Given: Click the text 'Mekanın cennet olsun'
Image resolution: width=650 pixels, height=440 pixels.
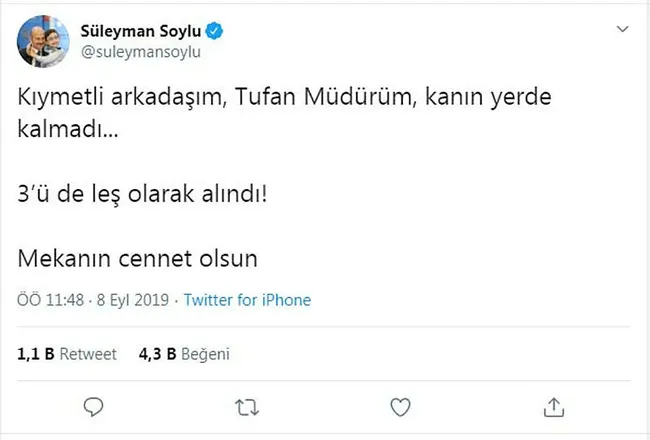Looking at the screenshot, I should click(x=139, y=257).
